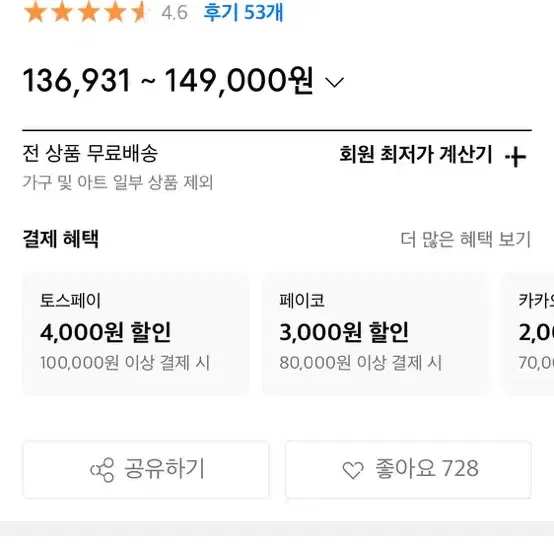Expand the 회원 최저가 계산기 section
The width and height of the screenshot is (554, 554).
(432, 155)
